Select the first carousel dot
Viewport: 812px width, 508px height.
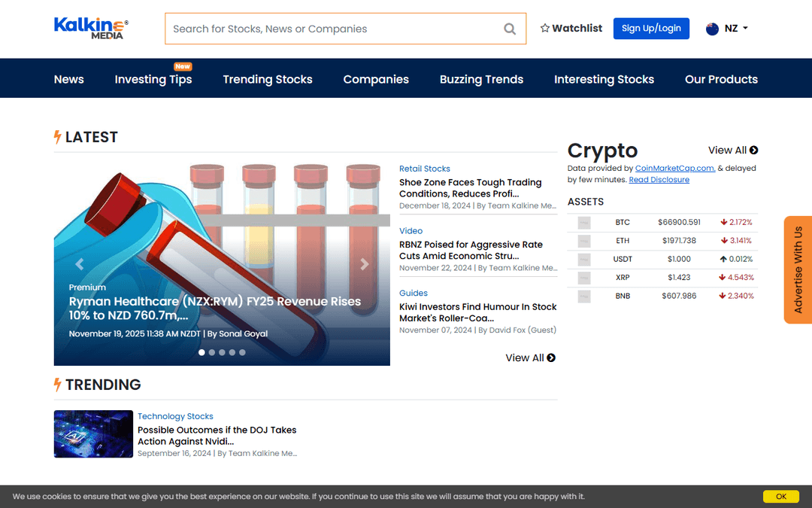click(x=201, y=352)
